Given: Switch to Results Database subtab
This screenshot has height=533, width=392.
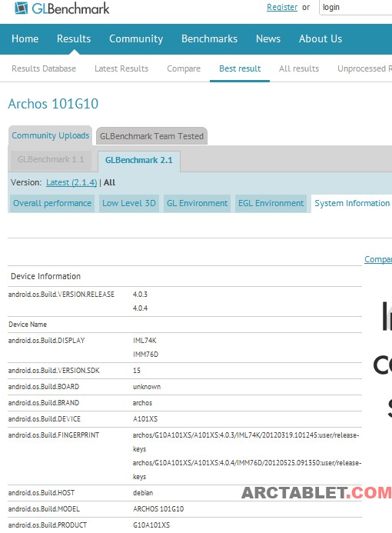Looking at the screenshot, I should tap(44, 68).
